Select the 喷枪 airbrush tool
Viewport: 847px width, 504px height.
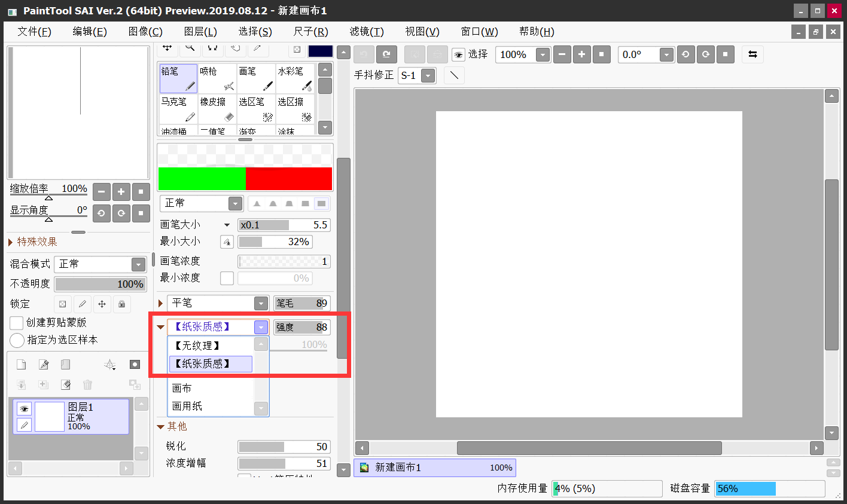[x=217, y=79]
